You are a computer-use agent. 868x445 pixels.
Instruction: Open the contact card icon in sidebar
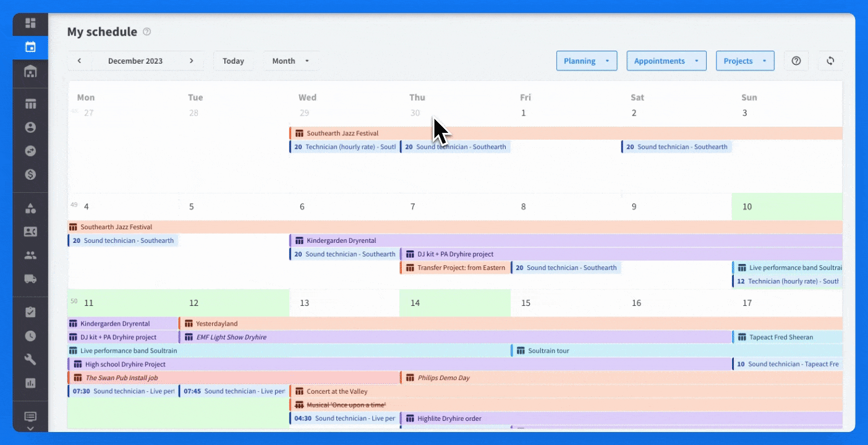pos(30,232)
